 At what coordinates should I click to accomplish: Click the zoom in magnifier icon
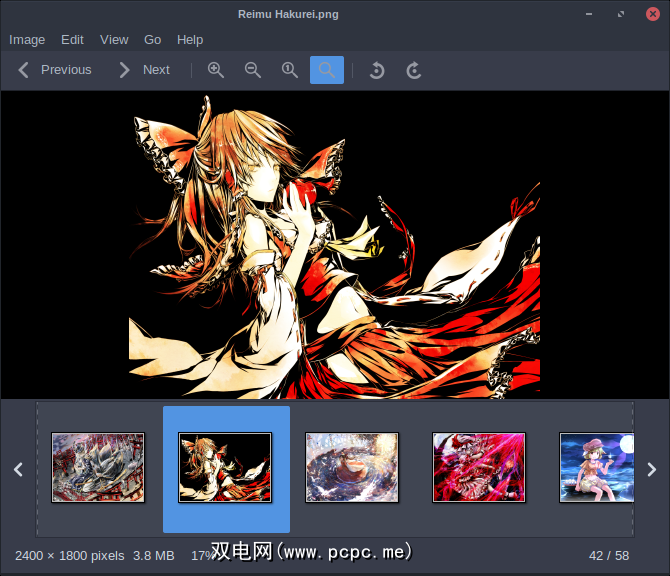216,70
